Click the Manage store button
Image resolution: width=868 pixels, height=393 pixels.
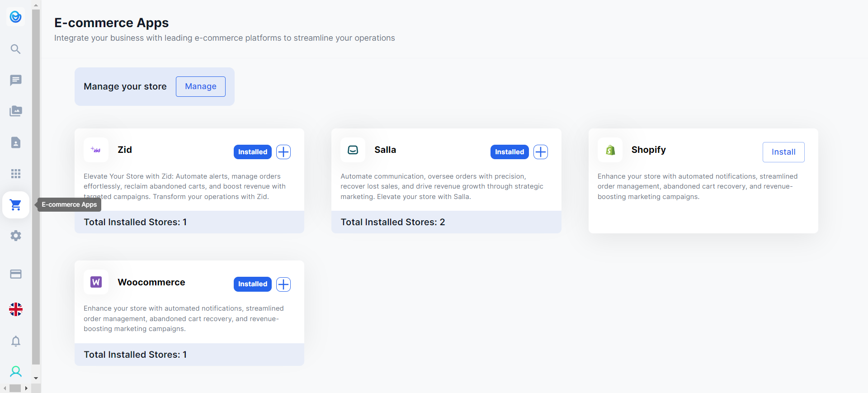point(200,86)
